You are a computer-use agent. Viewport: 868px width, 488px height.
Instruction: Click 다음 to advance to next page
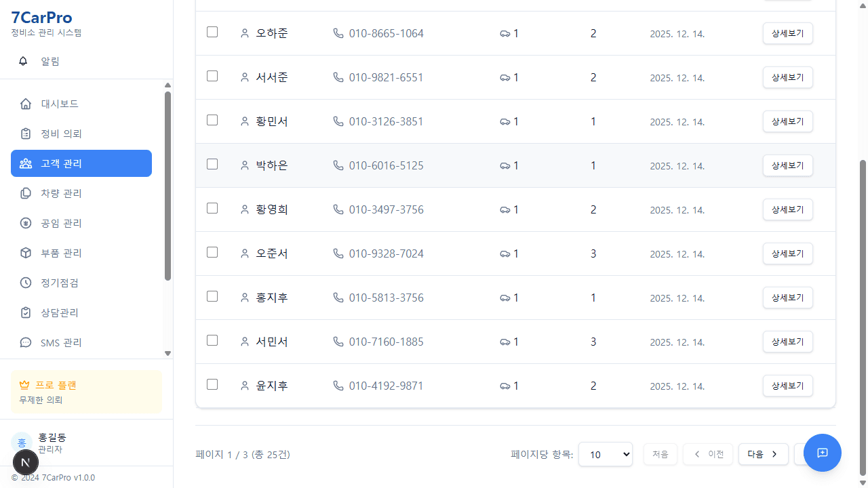763,454
